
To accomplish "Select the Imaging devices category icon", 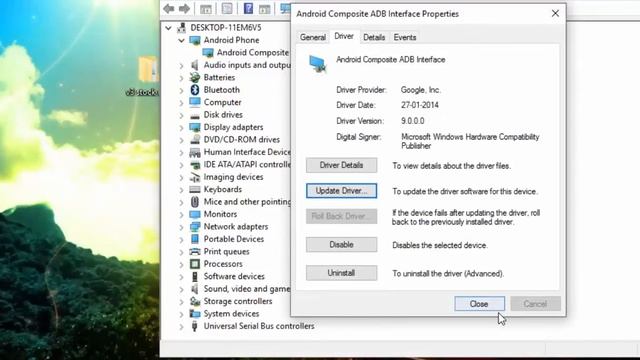I will point(195,177).
